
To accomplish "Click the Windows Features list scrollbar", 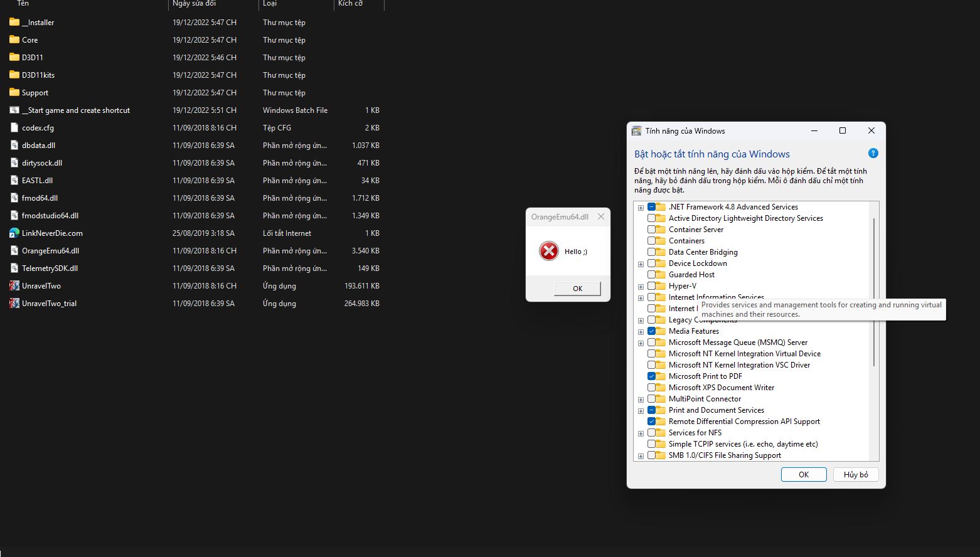I will point(873,292).
